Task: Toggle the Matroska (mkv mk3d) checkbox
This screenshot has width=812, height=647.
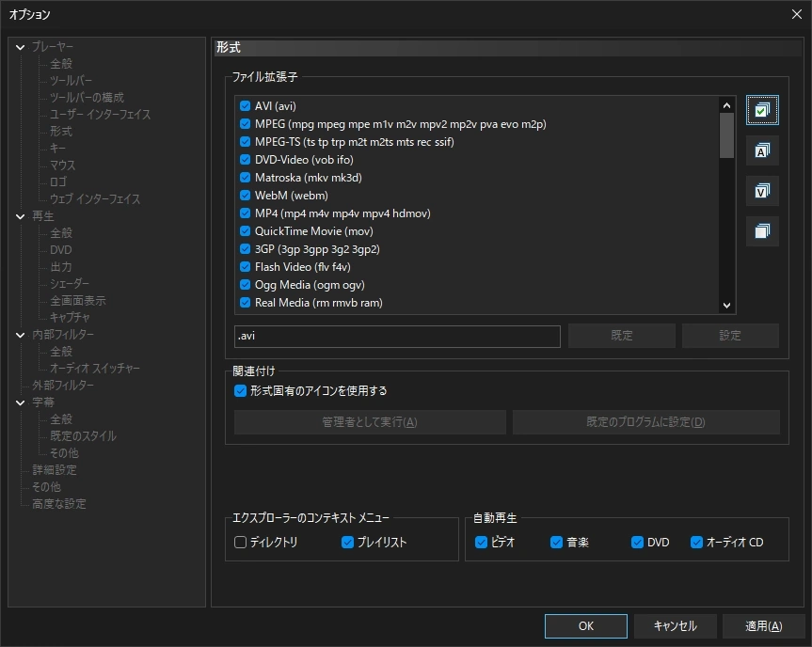Action: (245, 178)
